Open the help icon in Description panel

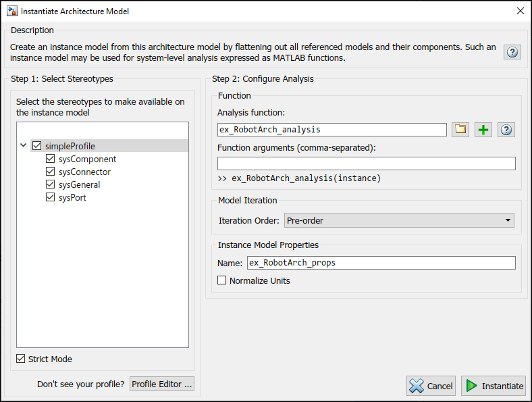[x=512, y=52]
